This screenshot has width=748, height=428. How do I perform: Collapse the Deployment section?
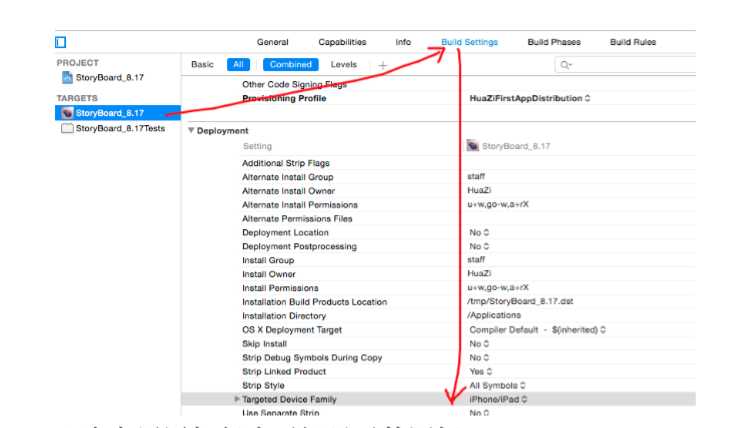click(191, 130)
